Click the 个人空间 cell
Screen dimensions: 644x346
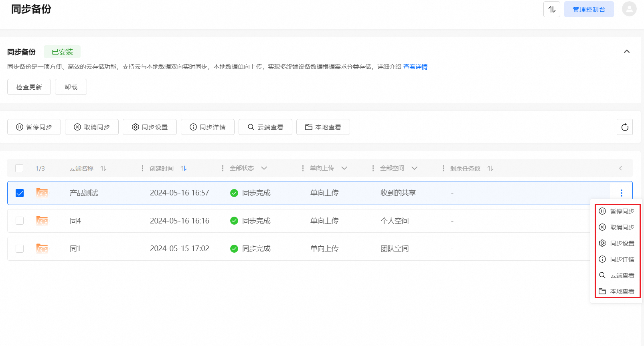pyautogui.click(x=395, y=221)
